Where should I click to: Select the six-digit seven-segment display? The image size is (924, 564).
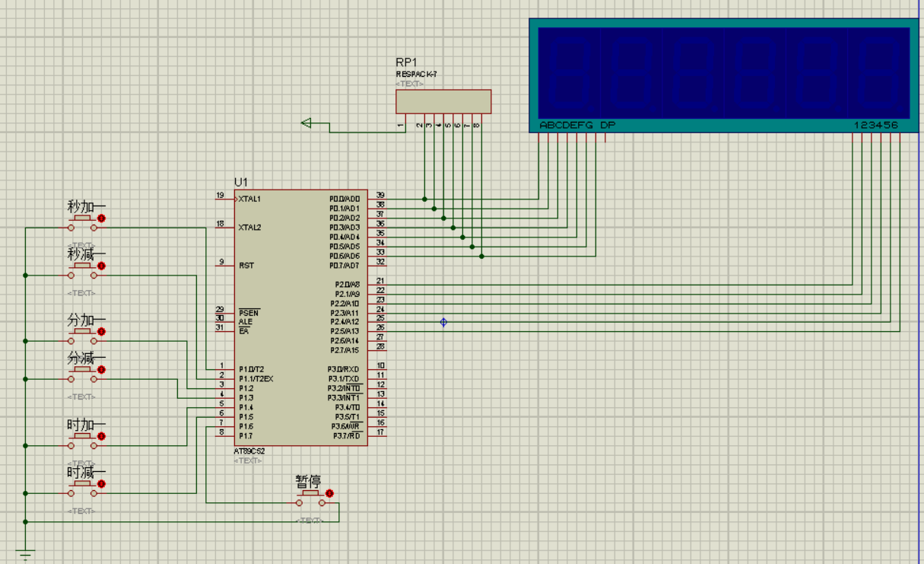coord(723,75)
